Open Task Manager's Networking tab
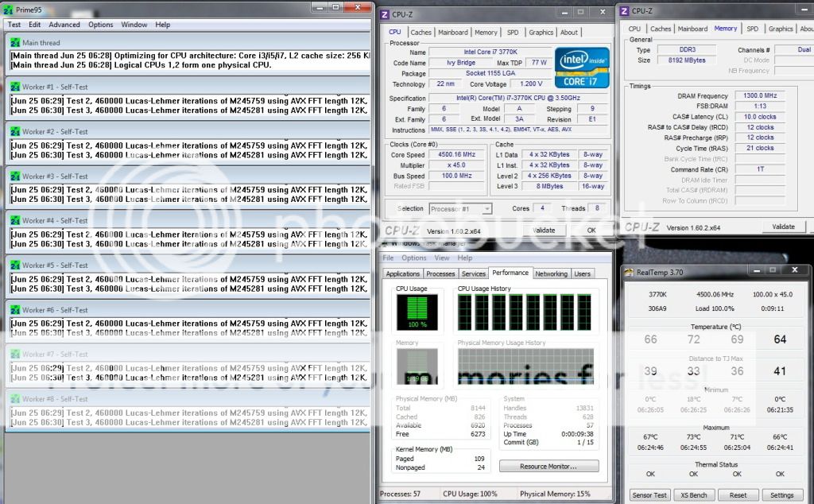 click(x=551, y=273)
